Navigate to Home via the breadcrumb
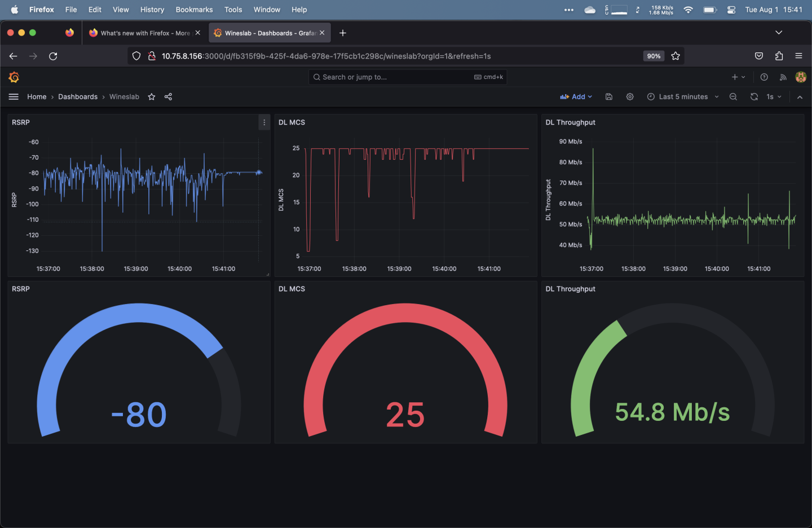Viewport: 812px width, 528px height. coord(37,96)
